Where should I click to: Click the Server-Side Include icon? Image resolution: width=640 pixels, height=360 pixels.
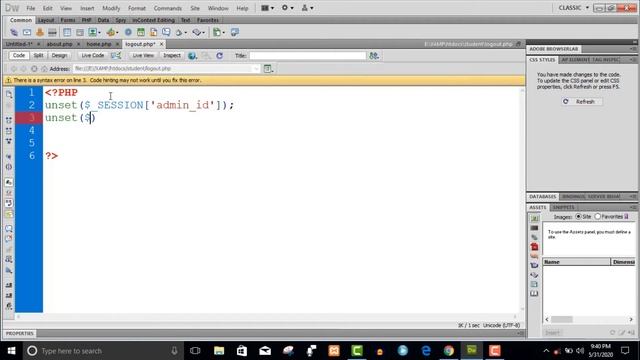click(x=153, y=32)
